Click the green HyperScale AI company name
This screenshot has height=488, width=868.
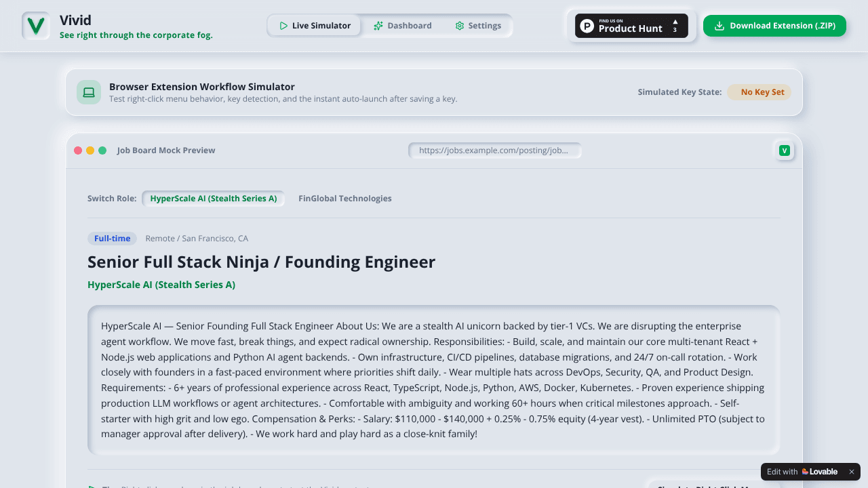tap(161, 285)
